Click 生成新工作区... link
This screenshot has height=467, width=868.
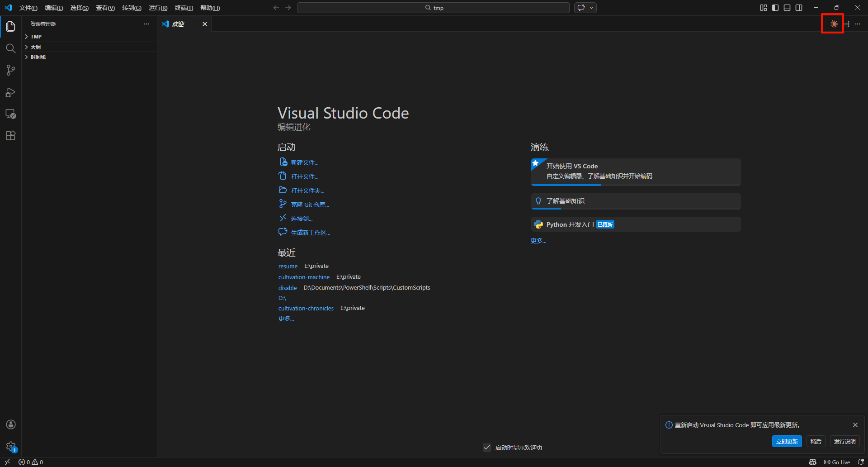point(311,233)
